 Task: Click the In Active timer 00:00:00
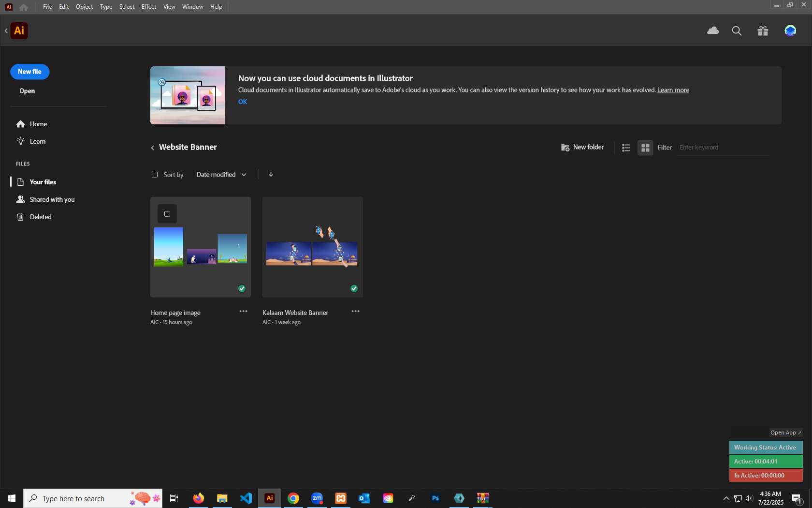click(x=766, y=476)
